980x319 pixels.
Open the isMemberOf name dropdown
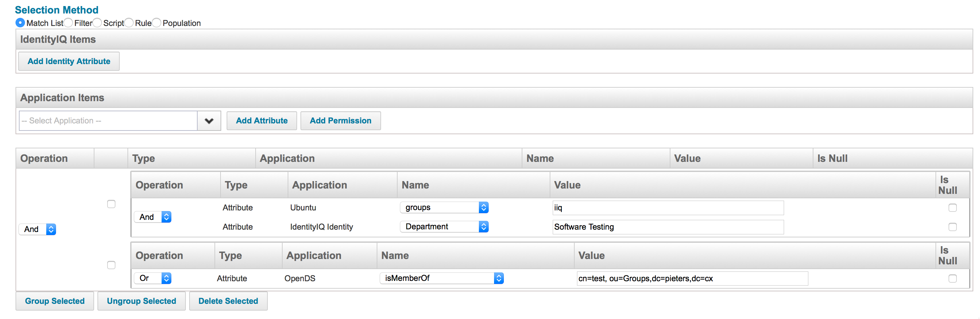pos(442,278)
